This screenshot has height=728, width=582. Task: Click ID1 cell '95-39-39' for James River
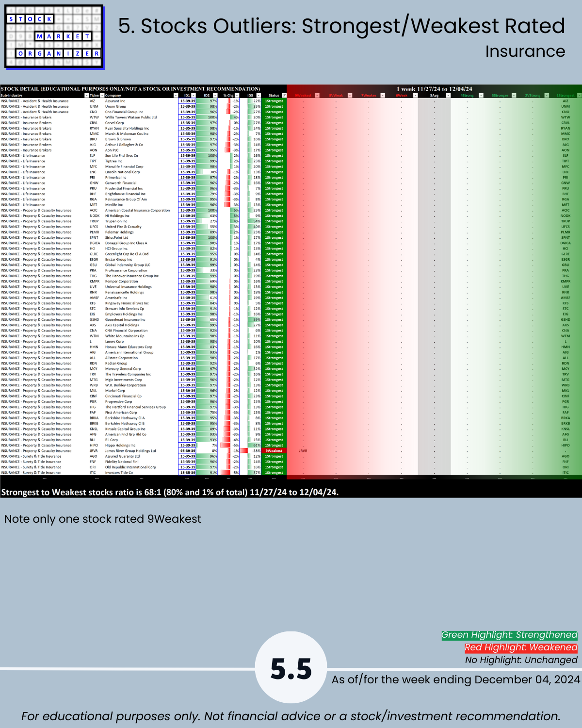[188, 451]
